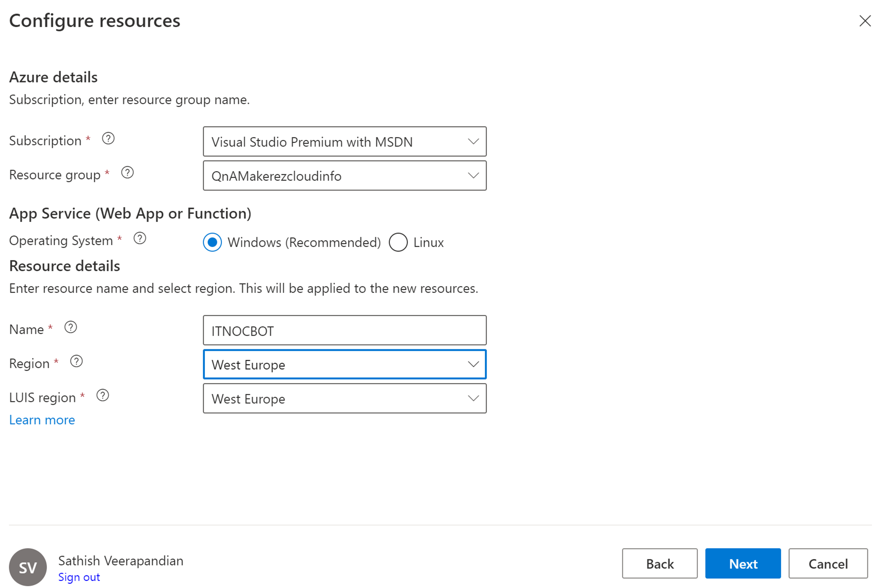Expand the LUIS region dropdown

344,399
